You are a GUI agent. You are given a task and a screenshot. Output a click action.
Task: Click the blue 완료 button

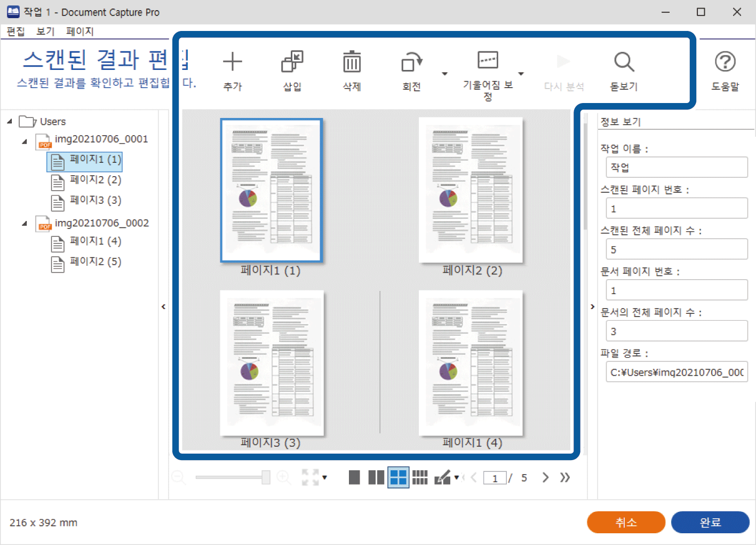coord(710,522)
